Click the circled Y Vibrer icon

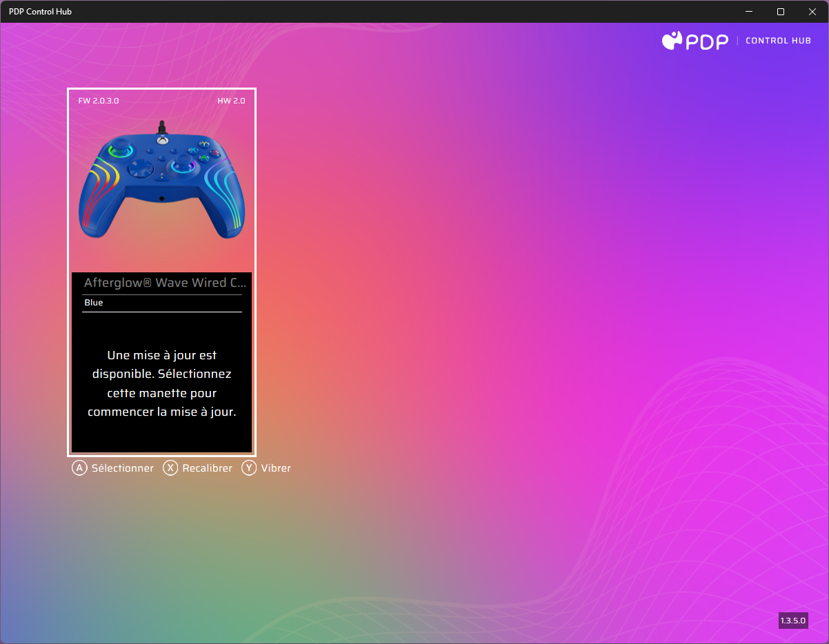pos(248,467)
